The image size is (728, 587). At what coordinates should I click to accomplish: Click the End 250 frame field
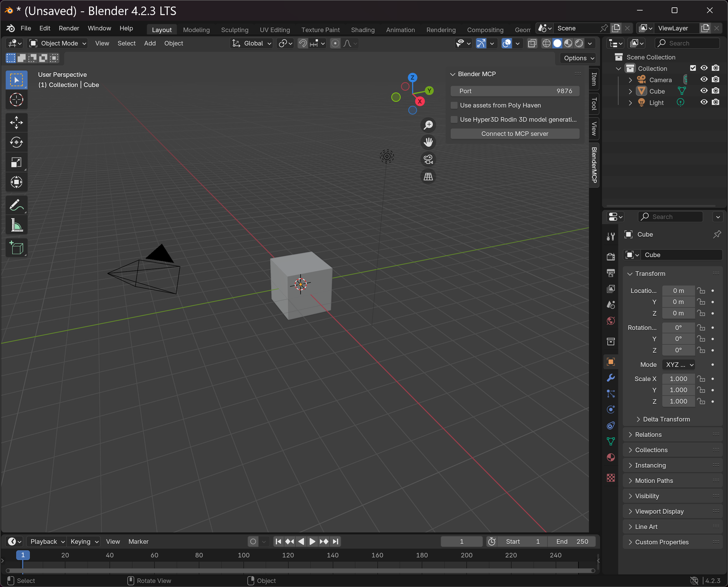[x=572, y=541]
